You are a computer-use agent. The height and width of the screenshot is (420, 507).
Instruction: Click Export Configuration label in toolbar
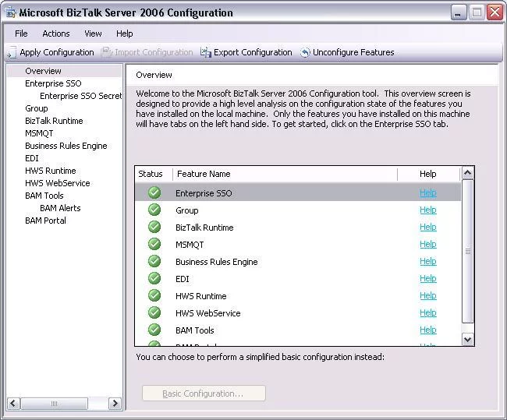point(253,52)
